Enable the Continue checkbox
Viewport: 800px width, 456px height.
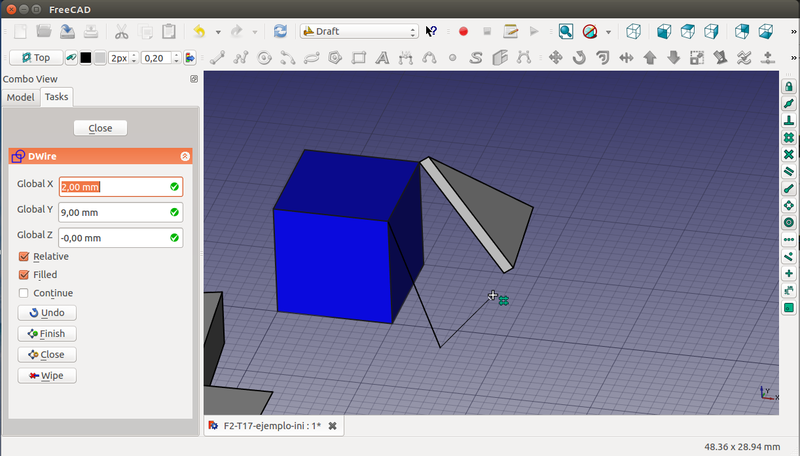click(x=24, y=293)
